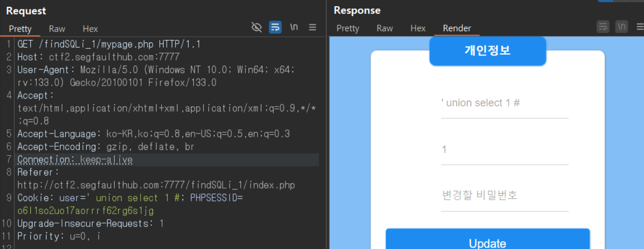644x249 pixels.
Task: Switch Response view to Hex tab
Action: click(x=418, y=28)
